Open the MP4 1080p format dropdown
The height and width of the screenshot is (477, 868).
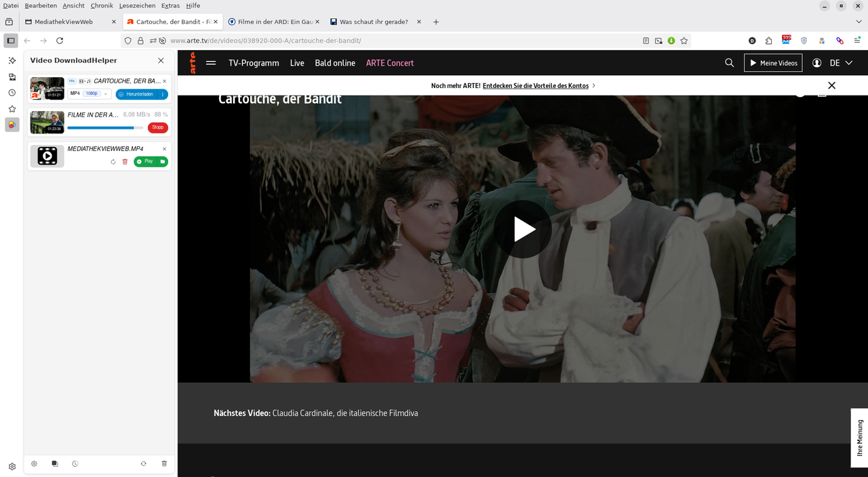(89, 94)
